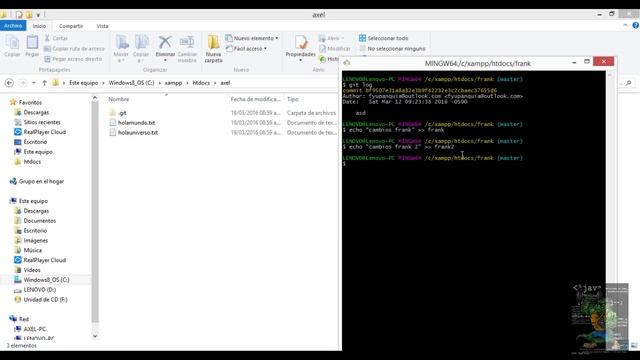Click Este equipo in the address bar

[x=83, y=83]
